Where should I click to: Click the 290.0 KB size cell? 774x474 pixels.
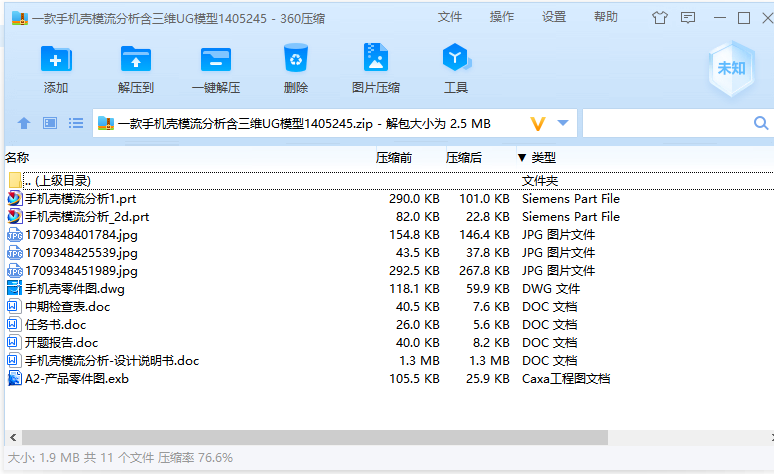click(x=414, y=199)
